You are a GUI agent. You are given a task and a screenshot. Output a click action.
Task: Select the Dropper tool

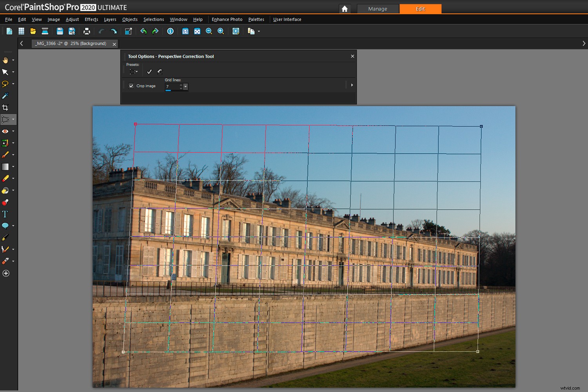[x=6, y=96]
